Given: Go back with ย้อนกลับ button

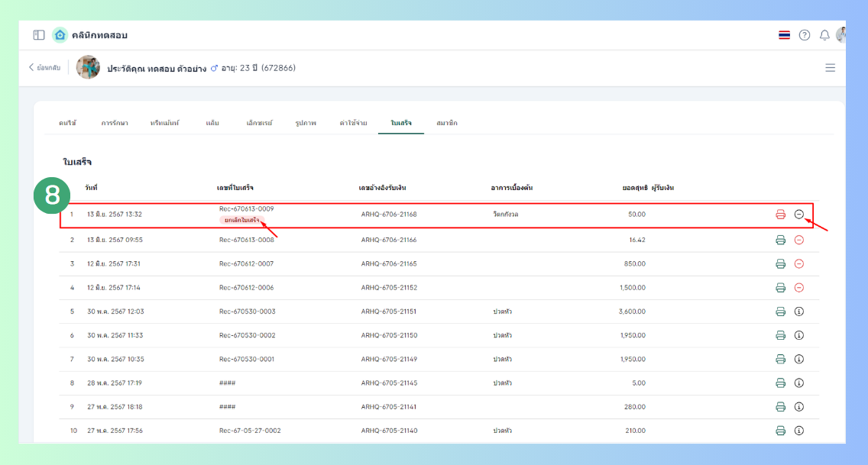Looking at the screenshot, I should click(x=44, y=68).
